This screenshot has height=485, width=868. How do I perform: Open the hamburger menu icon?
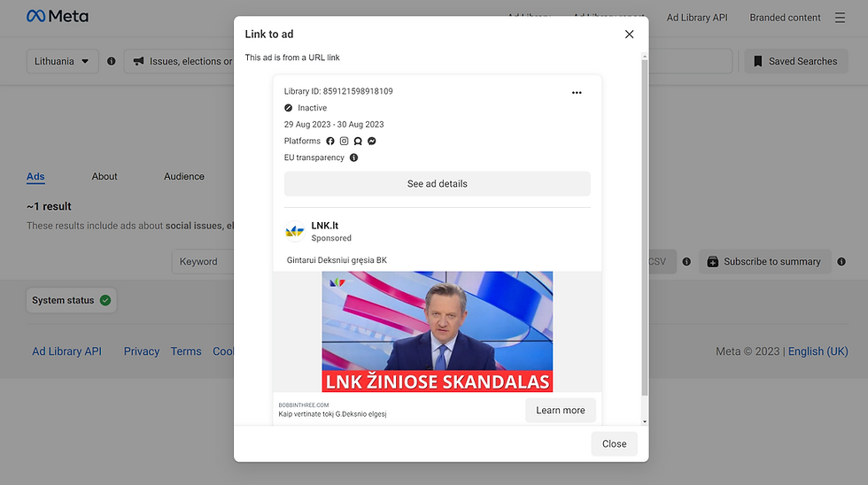pos(840,18)
